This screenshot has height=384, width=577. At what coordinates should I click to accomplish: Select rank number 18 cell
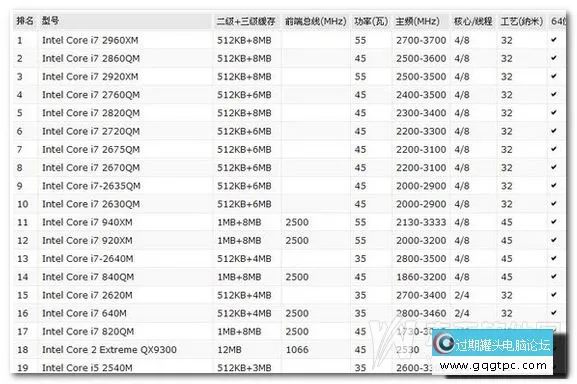pyautogui.click(x=22, y=349)
